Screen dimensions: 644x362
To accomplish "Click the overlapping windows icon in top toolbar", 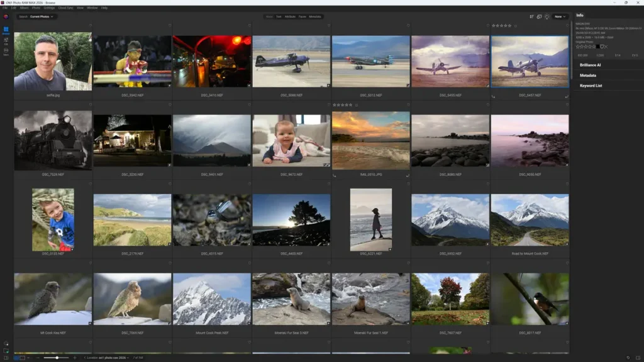I will click(x=539, y=16).
